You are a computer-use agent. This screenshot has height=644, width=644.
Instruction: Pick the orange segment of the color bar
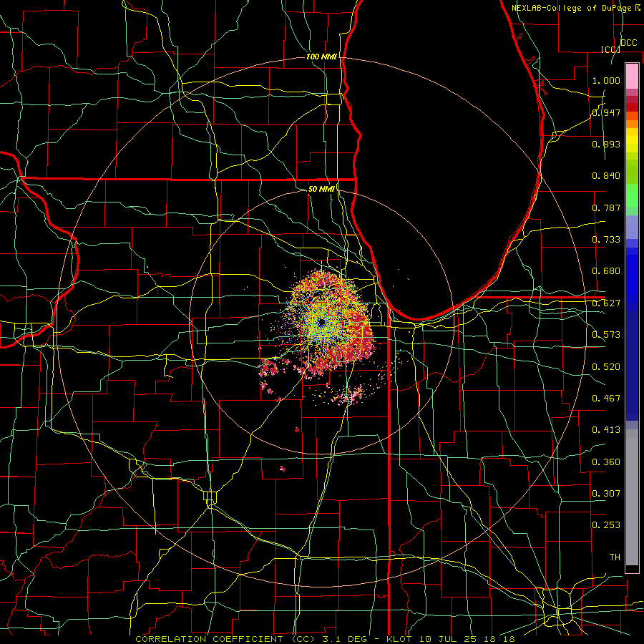tap(632, 124)
